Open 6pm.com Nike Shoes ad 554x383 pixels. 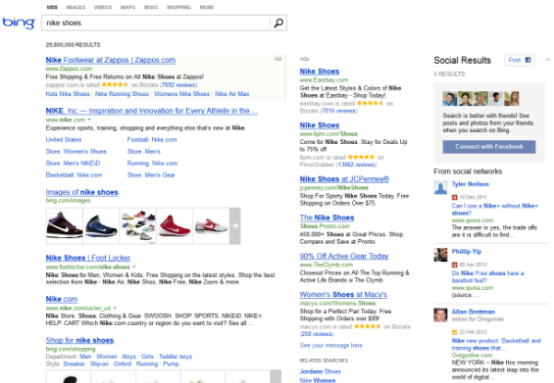coord(319,125)
